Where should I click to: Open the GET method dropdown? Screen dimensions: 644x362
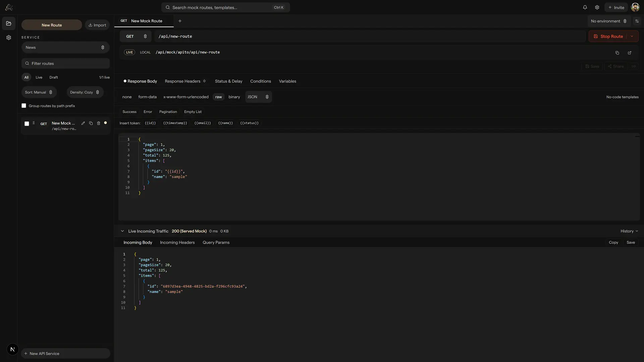click(136, 36)
